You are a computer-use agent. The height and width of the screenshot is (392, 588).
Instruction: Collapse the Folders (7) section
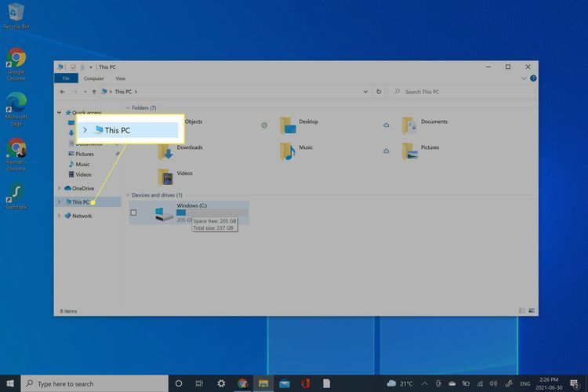click(128, 107)
